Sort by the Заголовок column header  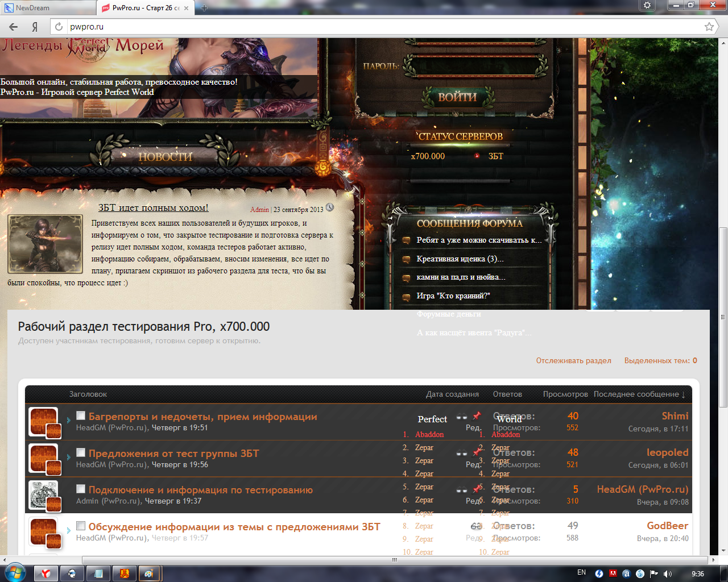tap(88, 394)
